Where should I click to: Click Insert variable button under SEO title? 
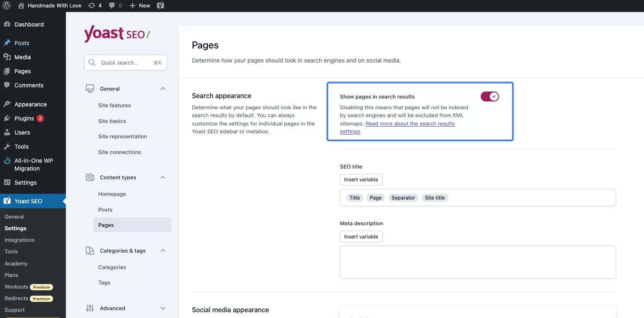click(x=361, y=180)
